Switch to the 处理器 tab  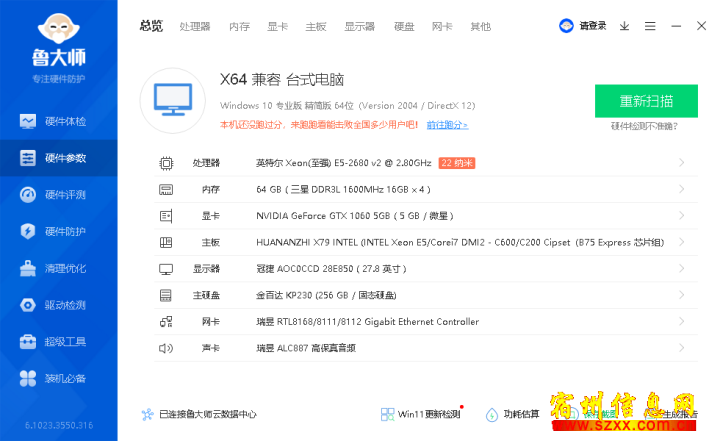point(195,27)
